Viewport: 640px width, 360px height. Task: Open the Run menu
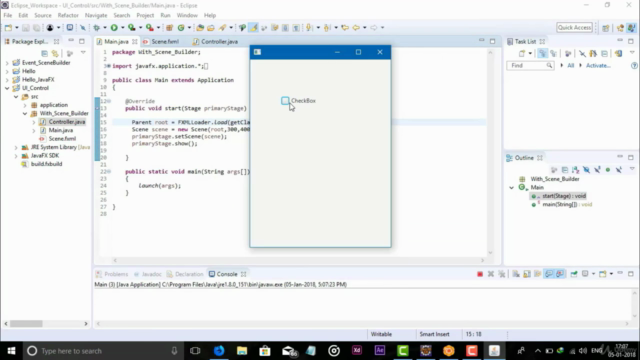(x=165, y=16)
